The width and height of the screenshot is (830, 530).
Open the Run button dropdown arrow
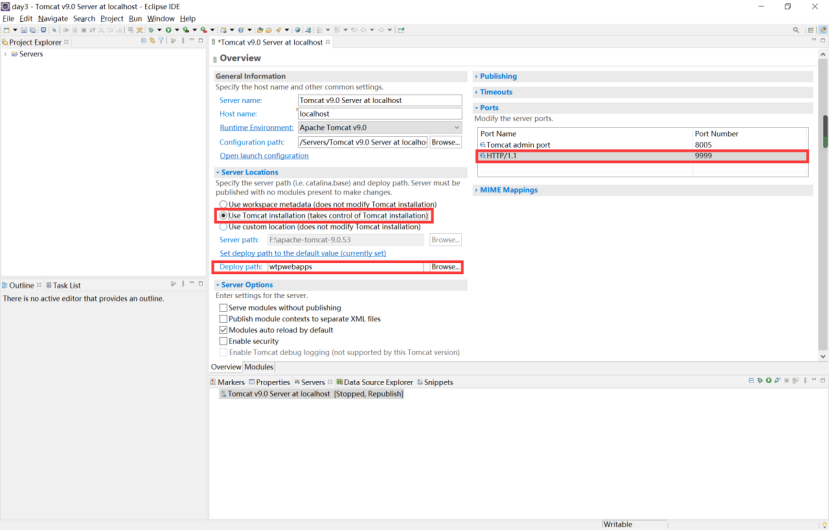177,30
